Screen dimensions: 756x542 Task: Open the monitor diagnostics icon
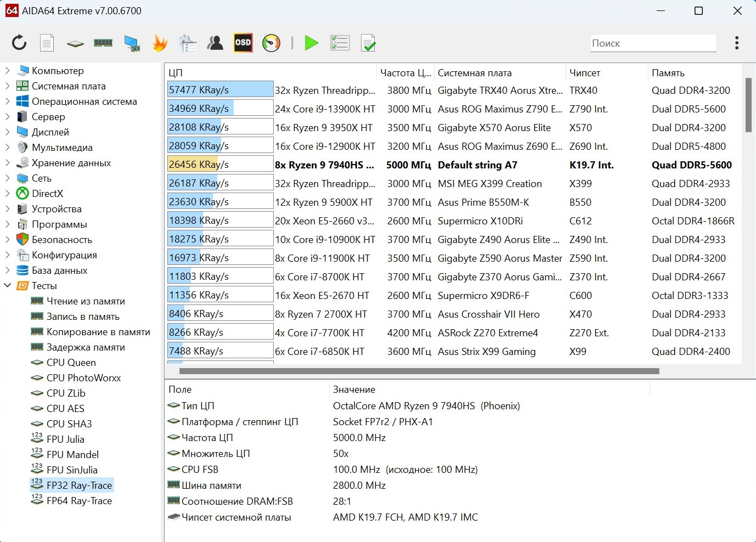[132, 43]
